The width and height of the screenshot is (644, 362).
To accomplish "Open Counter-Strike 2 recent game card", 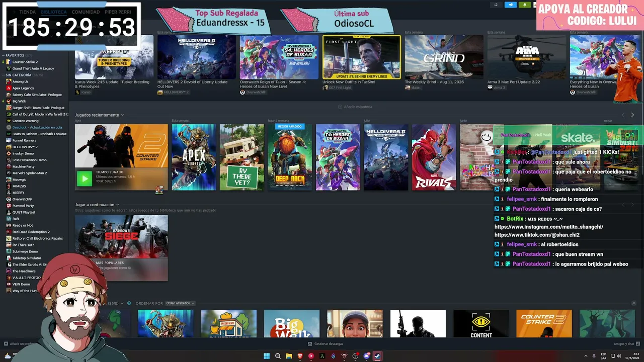I will point(121,157).
